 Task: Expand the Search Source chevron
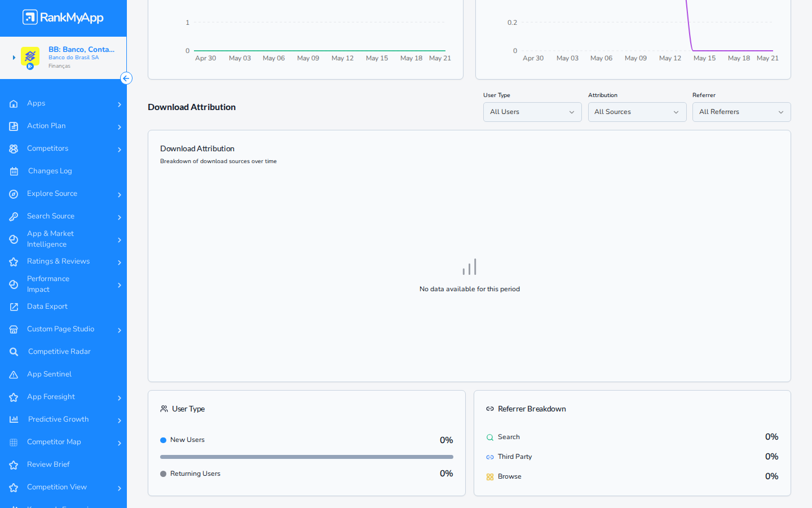(120, 217)
